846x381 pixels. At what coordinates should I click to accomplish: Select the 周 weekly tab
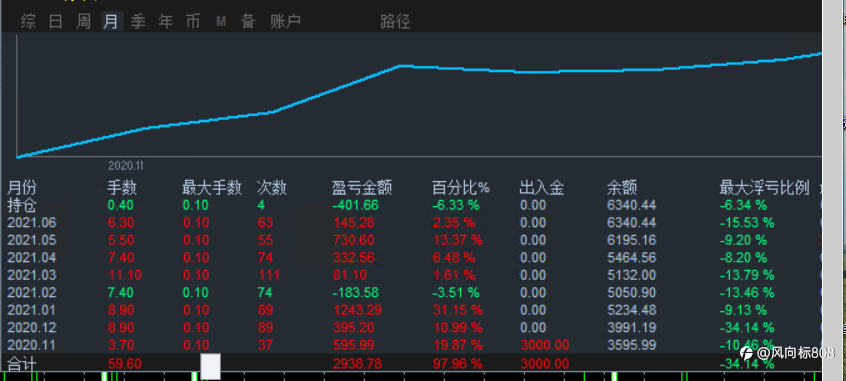pyautogui.click(x=83, y=22)
